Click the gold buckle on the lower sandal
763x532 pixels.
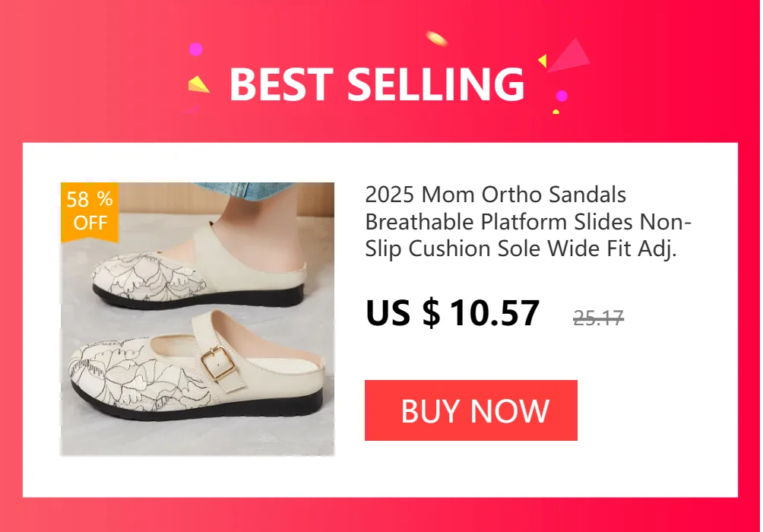pos(218,363)
